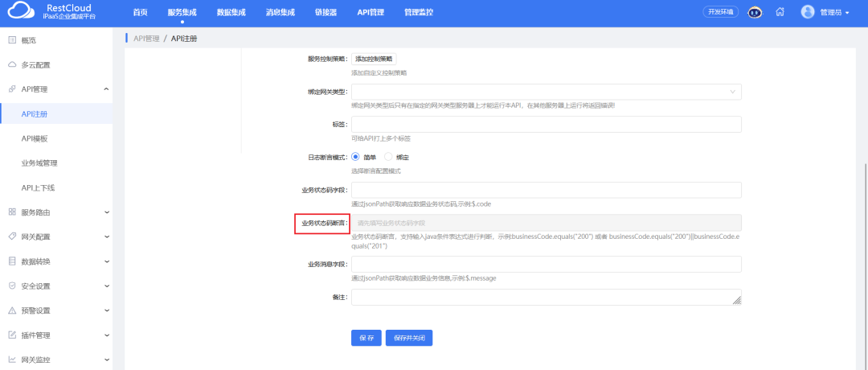Click the 安全设置 shield icon in sidebar

pos(12,286)
